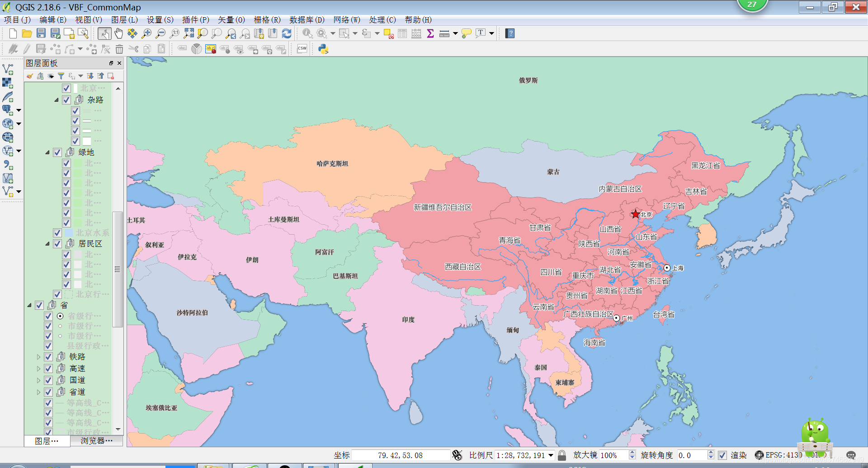Enable map tips speech bubble

467,33
